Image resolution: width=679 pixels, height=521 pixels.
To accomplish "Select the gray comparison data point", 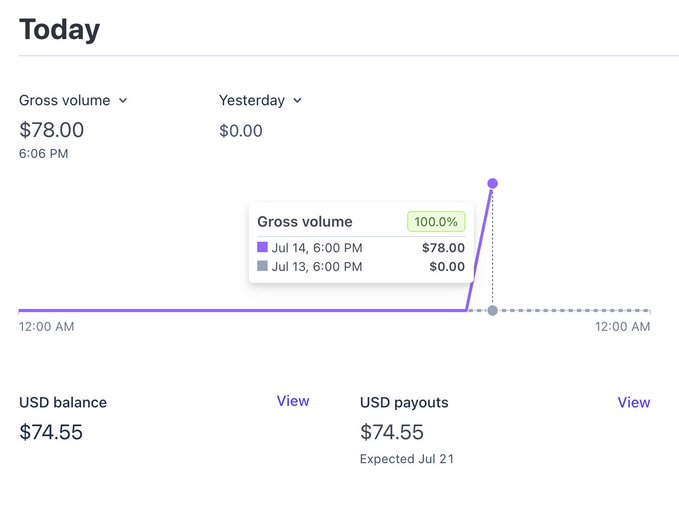I will coord(492,311).
